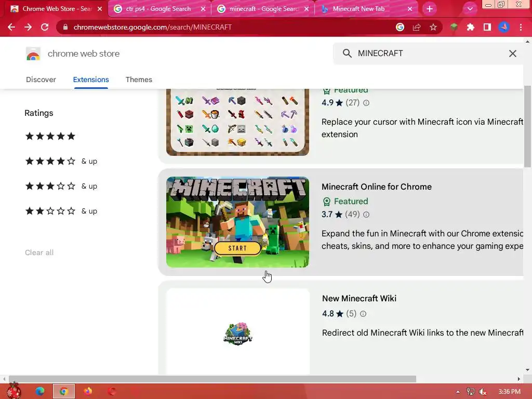Click the search magnifier icon

click(347, 54)
